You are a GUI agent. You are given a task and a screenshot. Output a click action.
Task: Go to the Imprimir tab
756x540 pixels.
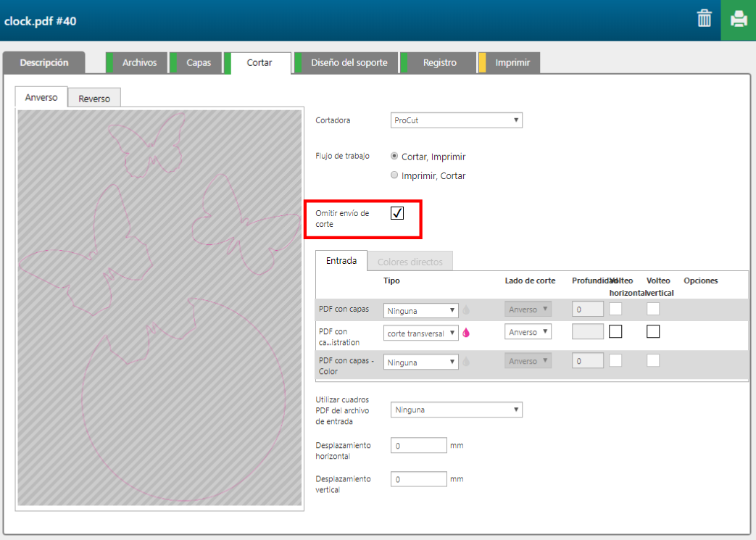tap(512, 63)
